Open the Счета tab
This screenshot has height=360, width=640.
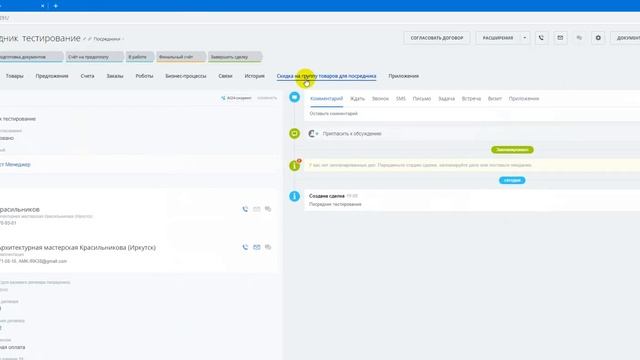pyautogui.click(x=87, y=76)
